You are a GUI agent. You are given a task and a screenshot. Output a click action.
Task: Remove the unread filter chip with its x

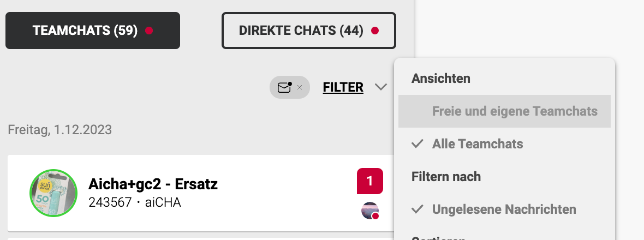(300, 87)
